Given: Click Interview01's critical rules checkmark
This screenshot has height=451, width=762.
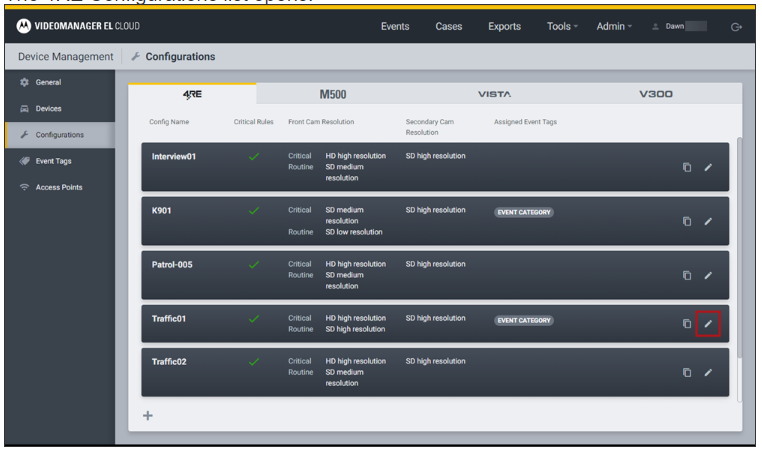Looking at the screenshot, I should click(254, 156).
